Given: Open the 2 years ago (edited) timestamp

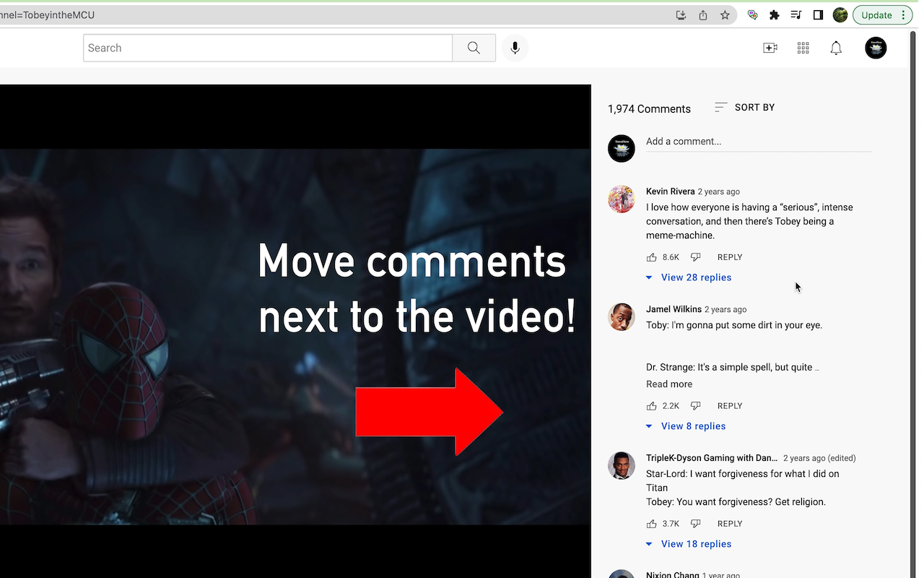Looking at the screenshot, I should (819, 458).
